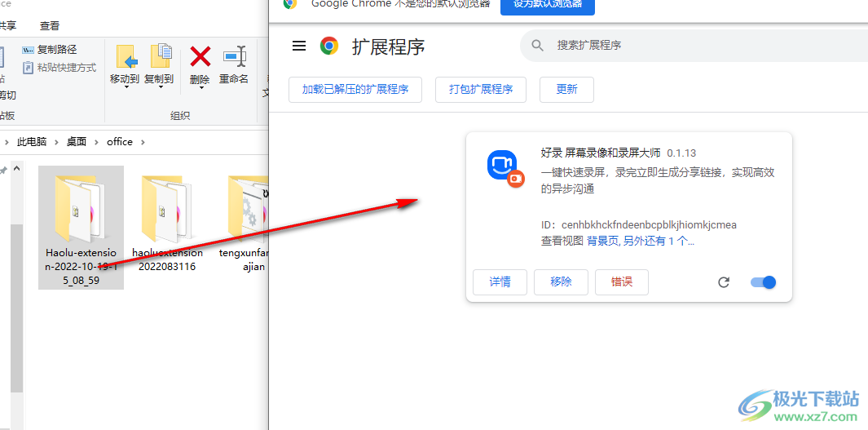Click office in the address breadcrumb

(120, 142)
